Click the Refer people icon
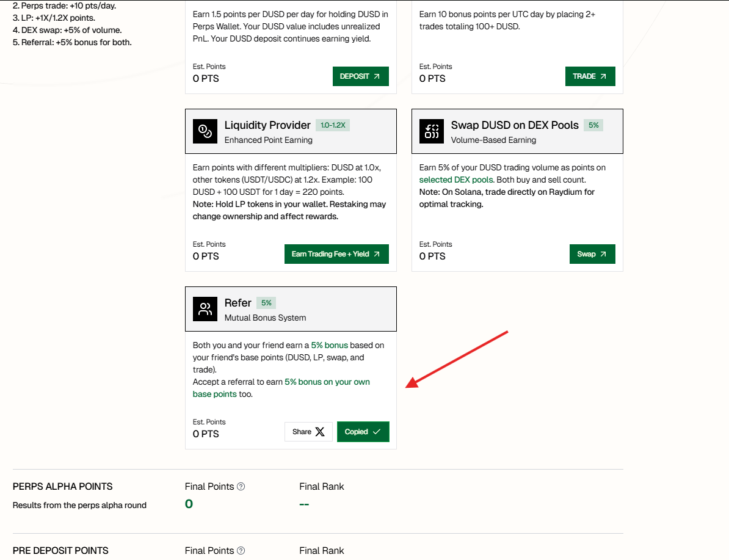The image size is (729, 560). (205, 309)
